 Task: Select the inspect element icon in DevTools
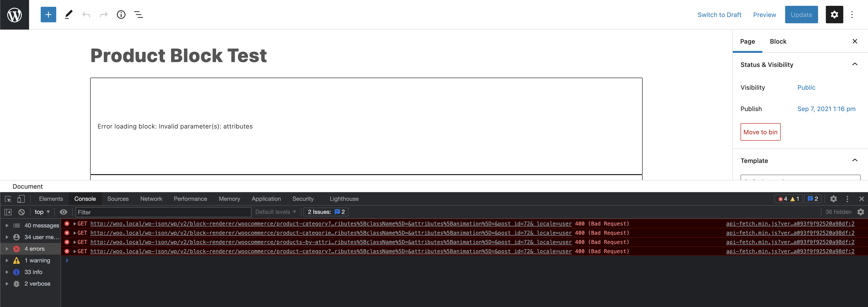tap(8, 199)
